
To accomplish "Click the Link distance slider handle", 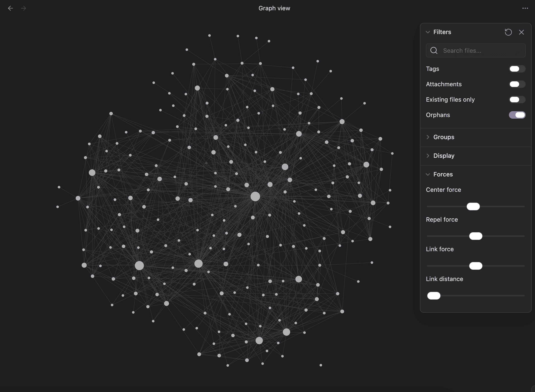I will 434,296.
